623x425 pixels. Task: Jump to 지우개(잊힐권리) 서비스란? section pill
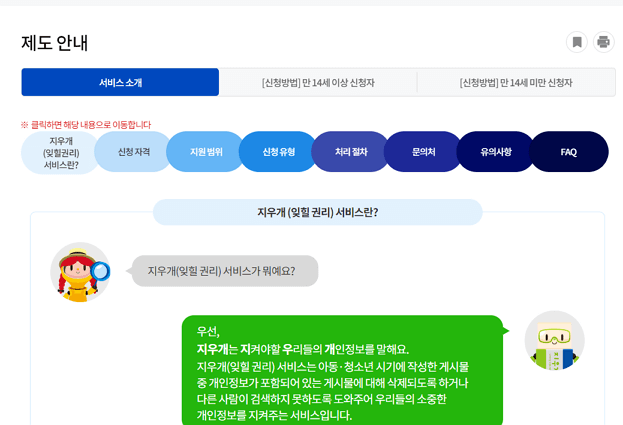click(60, 153)
